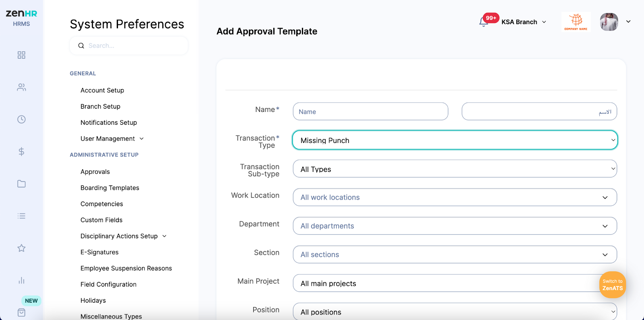644x320 pixels.
Task: Open Field Configuration settings
Action: [x=108, y=284]
